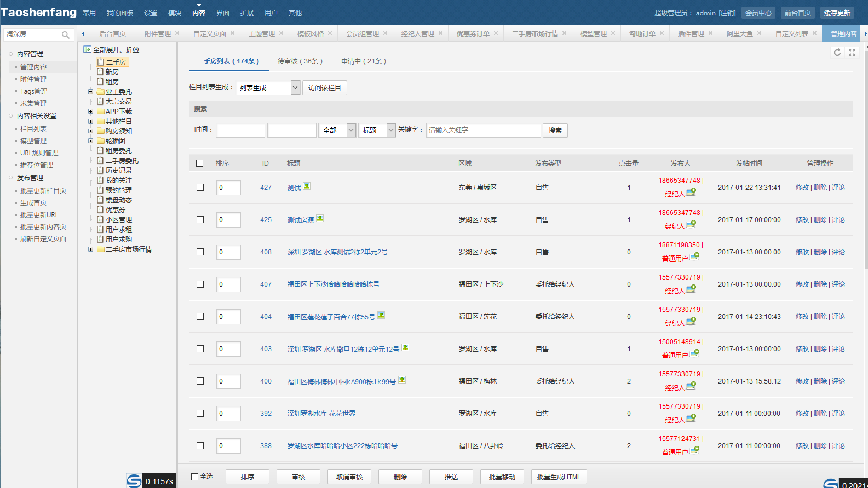868x488 pixels.
Task: Click the keyword search input field
Action: click(x=483, y=130)
